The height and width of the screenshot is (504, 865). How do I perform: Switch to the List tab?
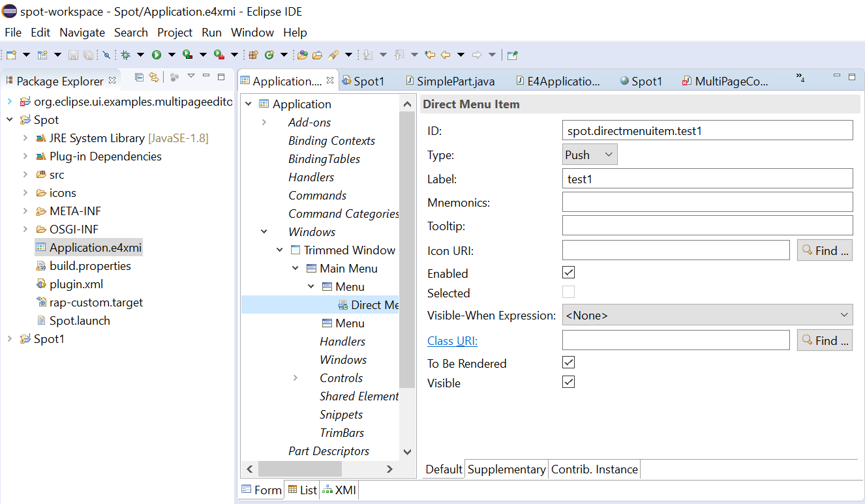tap(303, 490)
